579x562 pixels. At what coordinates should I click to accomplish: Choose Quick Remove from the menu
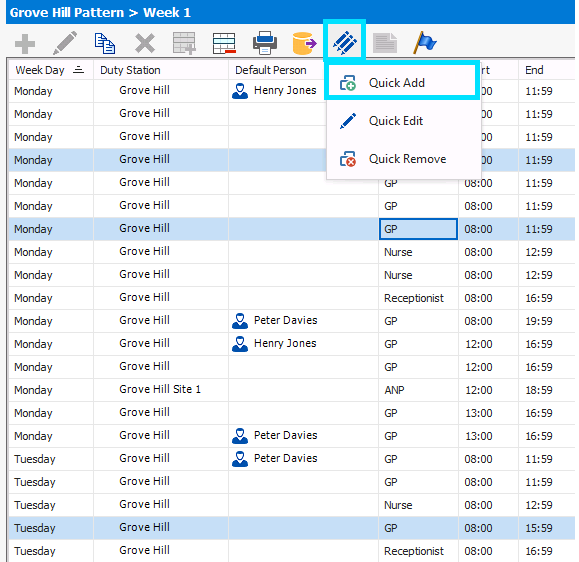(404, 159)
